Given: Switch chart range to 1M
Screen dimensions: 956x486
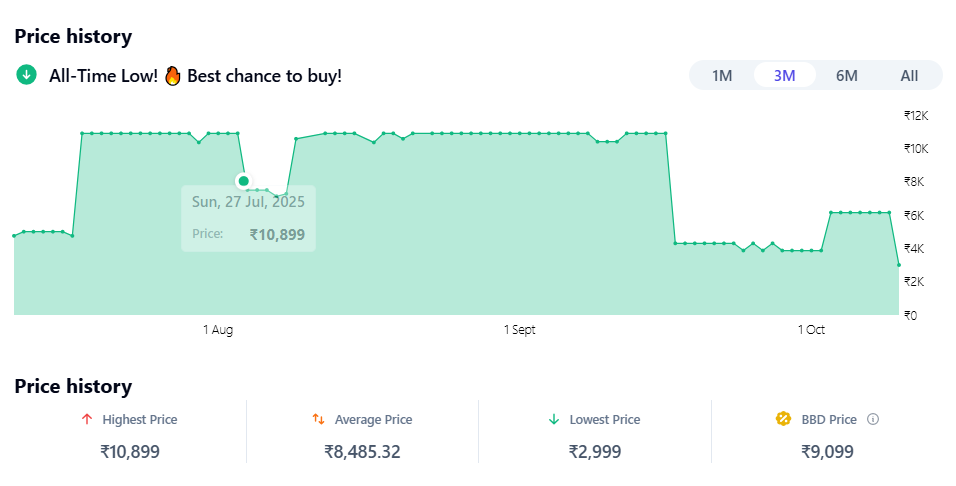Looking at the screenshot, I should [722, 76].
